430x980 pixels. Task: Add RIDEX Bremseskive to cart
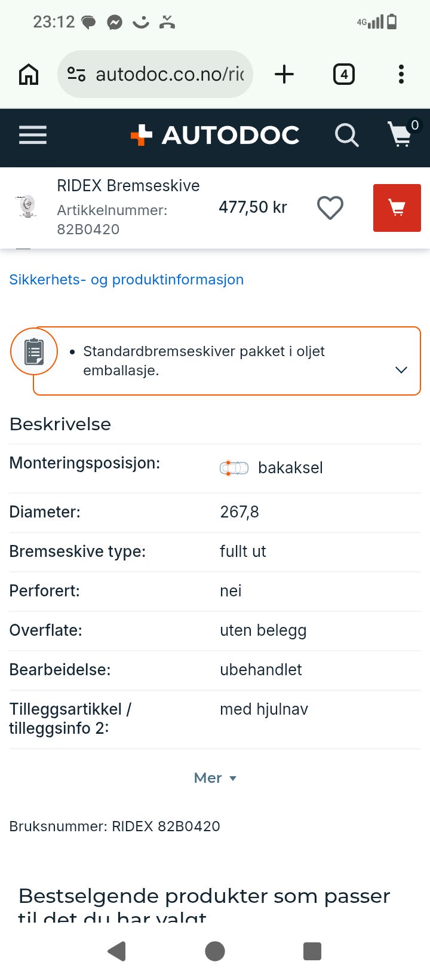[x=397, y=208]
